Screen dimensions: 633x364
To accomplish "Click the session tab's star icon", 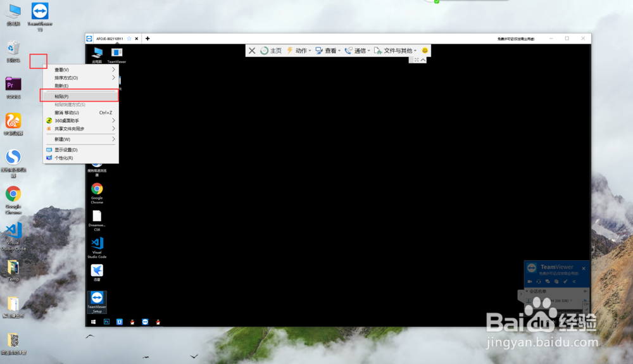I will pos(129,39).
